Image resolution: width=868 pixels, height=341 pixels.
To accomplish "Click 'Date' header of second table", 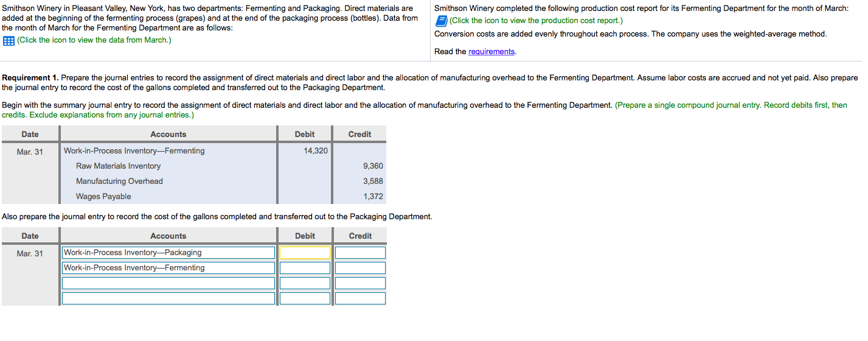I will pos(30,236).
